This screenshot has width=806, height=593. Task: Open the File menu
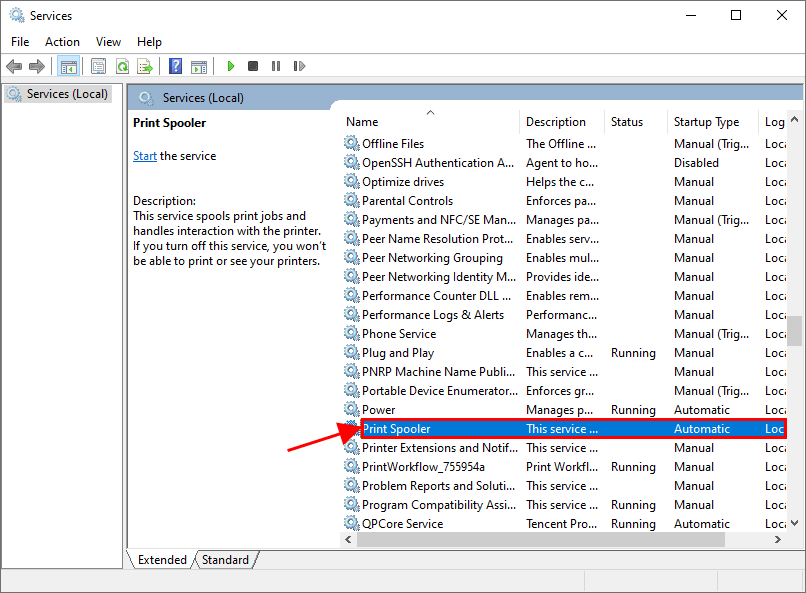pyautogui.click(x=20, y=41)
